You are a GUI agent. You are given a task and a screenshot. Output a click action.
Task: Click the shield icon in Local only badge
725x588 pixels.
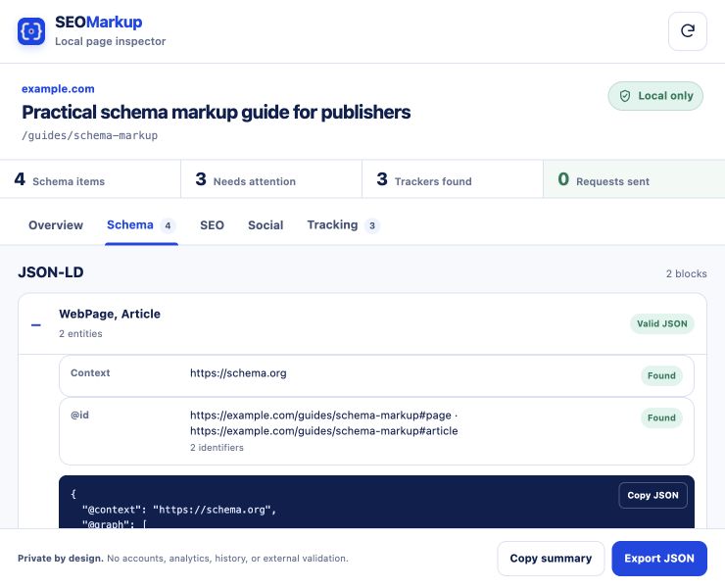625,96
